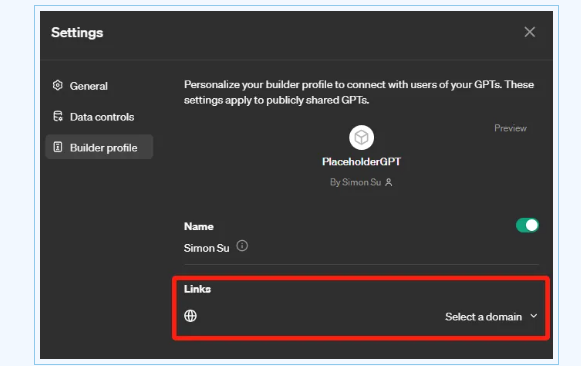Click the info icon beside Simon Su

tap(242, 246)
